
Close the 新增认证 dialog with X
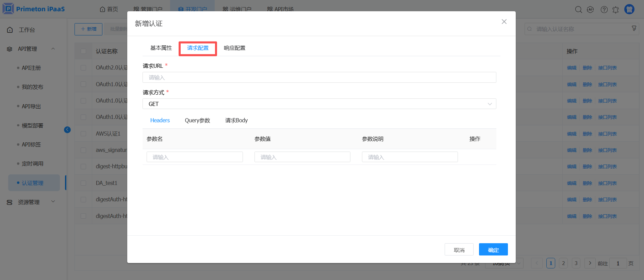[504, 22]
